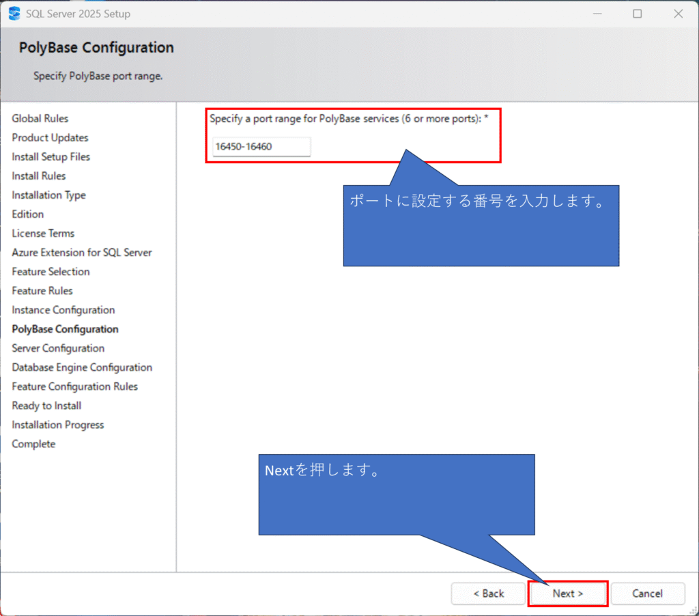The image size is (699, 616).
Task: Select the Edition step
Action: (x=27, y=214)
